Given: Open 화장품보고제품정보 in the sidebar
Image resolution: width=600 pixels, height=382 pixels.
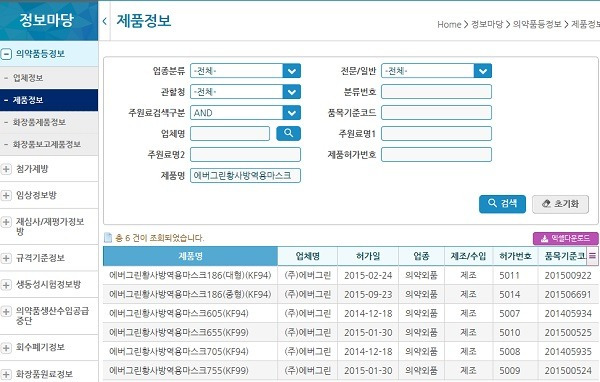Looking at the screenshot, I should [x=49, y=144].
